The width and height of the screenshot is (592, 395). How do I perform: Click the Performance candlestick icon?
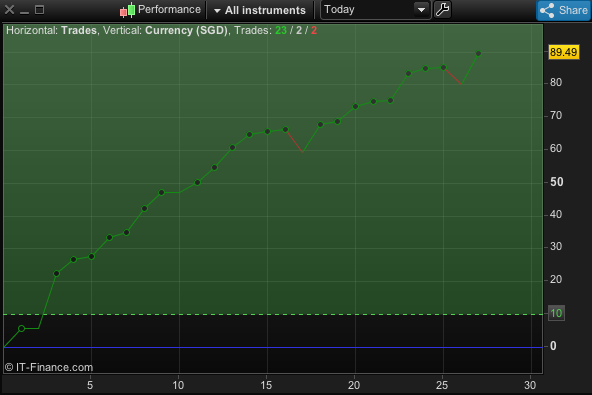tap(128, 10)
